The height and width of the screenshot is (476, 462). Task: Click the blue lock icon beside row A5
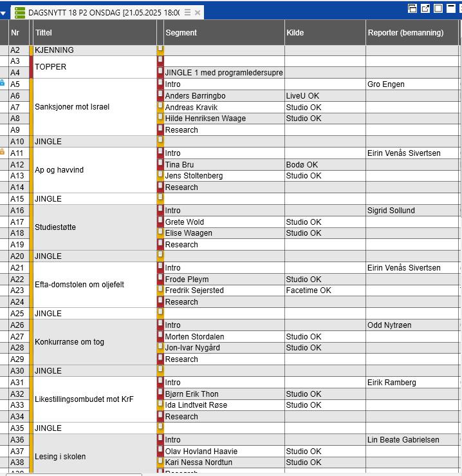coord(3,82)
